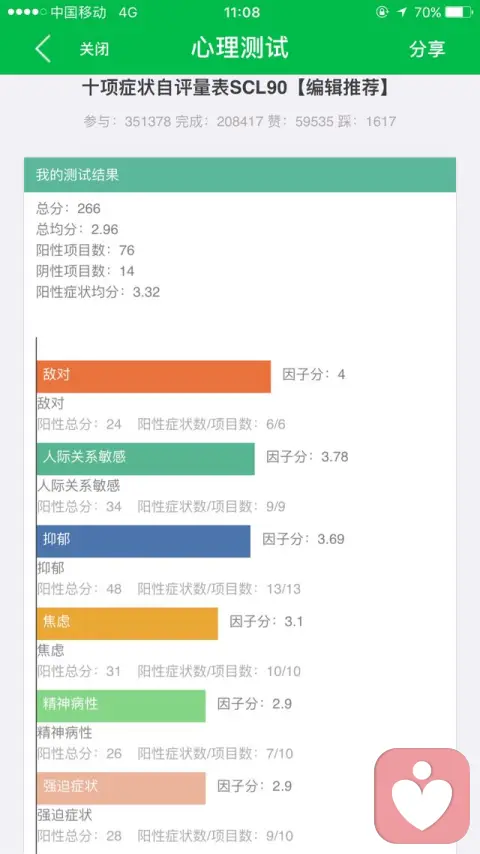Tap the 分享 share button
The height and width of the screenshot is (854, 480).
click(427, 49)
